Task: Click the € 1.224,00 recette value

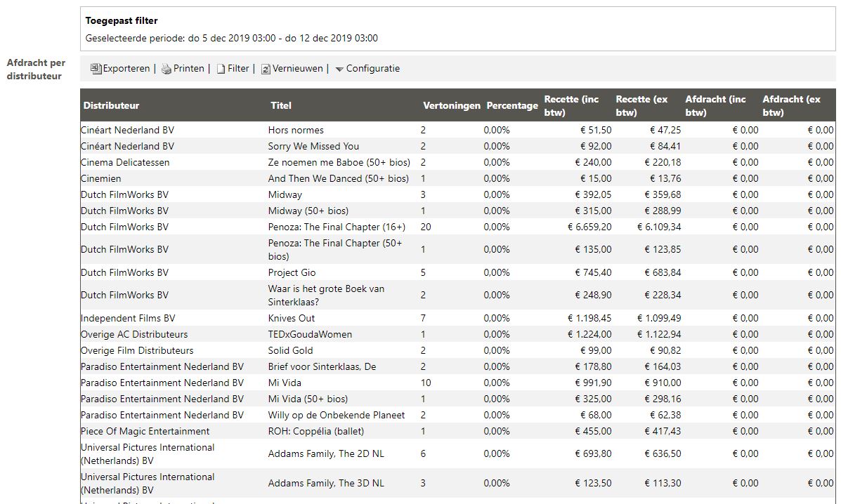Action: [x=589, y=334]
